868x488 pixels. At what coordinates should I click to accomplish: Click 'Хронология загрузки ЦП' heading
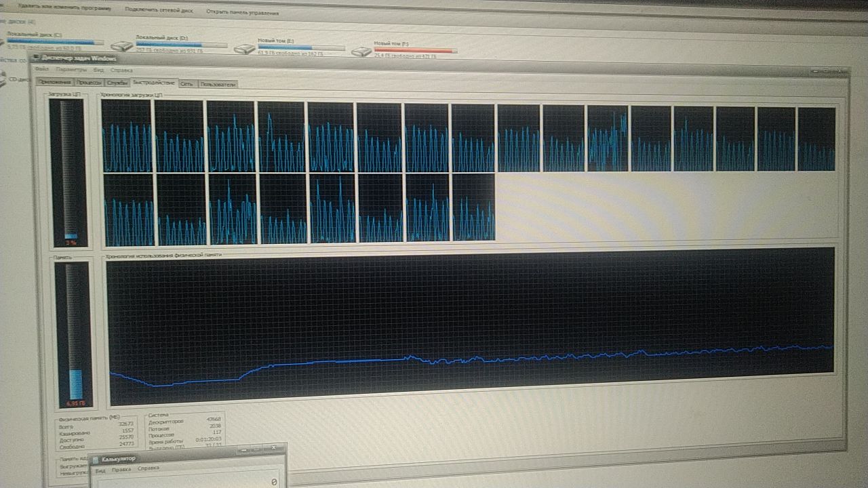132,96
